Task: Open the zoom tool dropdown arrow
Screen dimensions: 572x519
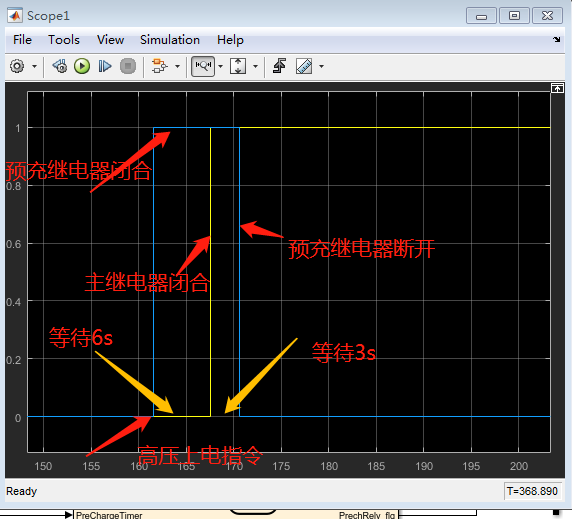Action: pyautogui.click(x=220, y=66)
